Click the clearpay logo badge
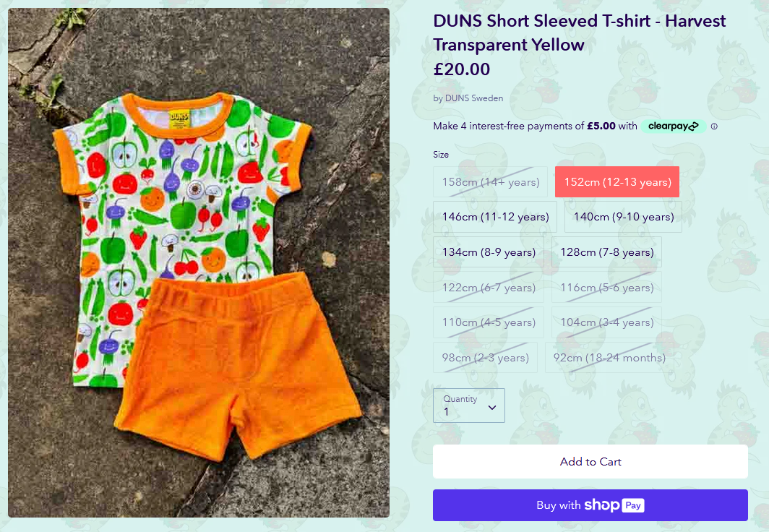The image size is (769, 532). coord(674,126)
